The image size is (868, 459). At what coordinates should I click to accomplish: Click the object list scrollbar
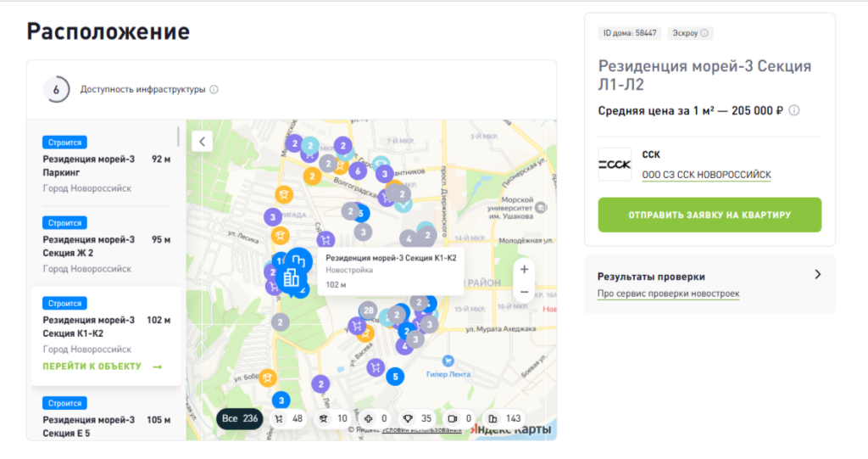coord(178,137)
